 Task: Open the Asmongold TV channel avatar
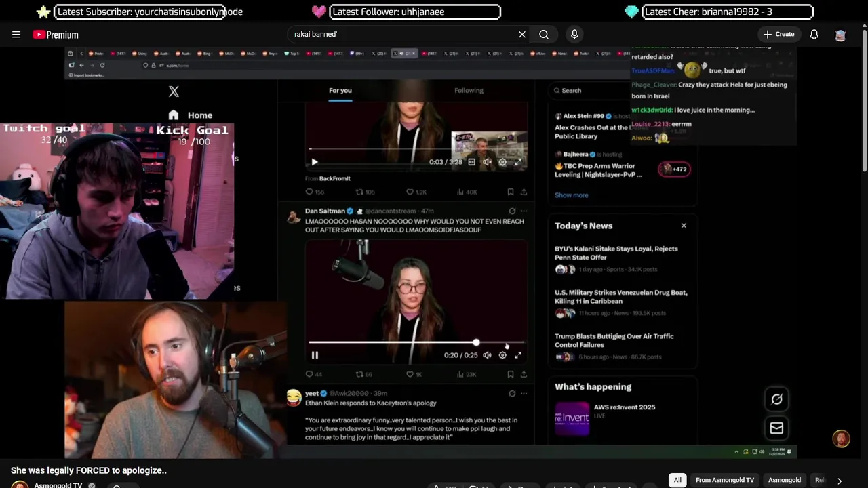coord(20,485)
